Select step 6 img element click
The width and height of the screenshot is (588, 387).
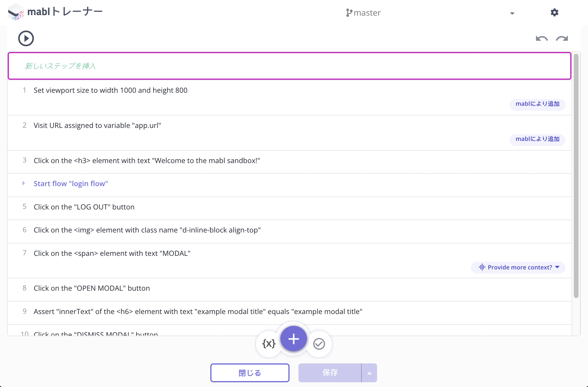[x=289, y=231]
